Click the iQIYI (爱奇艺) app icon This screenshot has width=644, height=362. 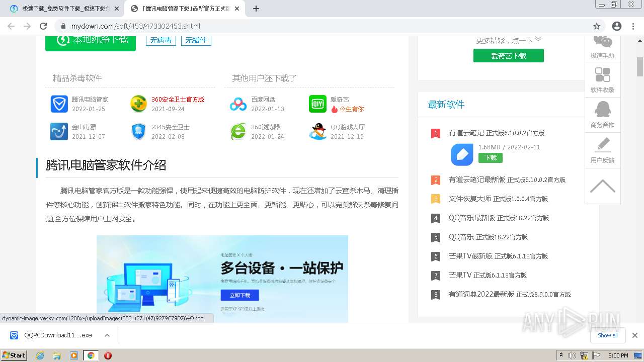tap(317, 104)
